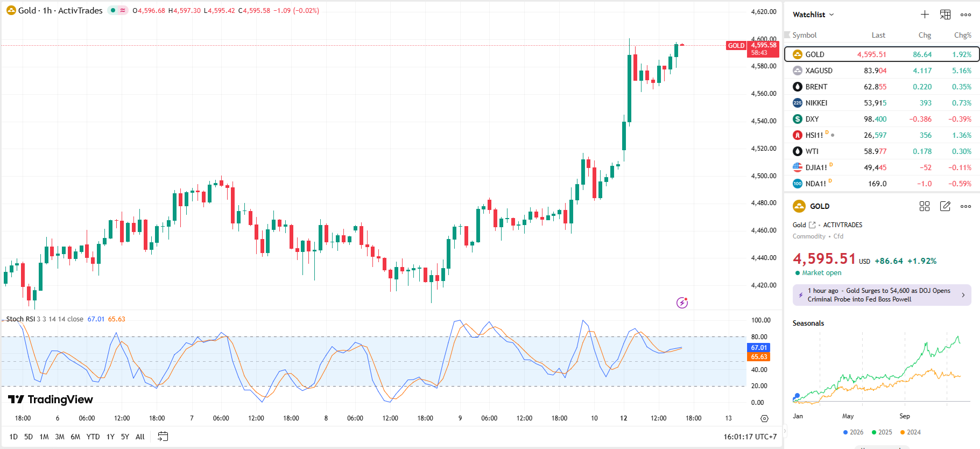Click the purple lightning news icon on chart
980x449 pixels.
pyautogui.click(x=682, y=303)
